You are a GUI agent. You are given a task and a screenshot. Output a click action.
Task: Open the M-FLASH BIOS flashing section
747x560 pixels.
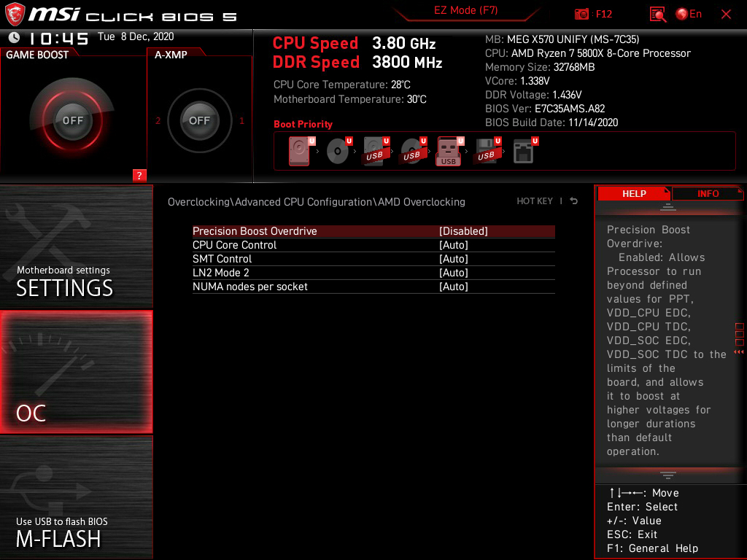pos(76,497)
